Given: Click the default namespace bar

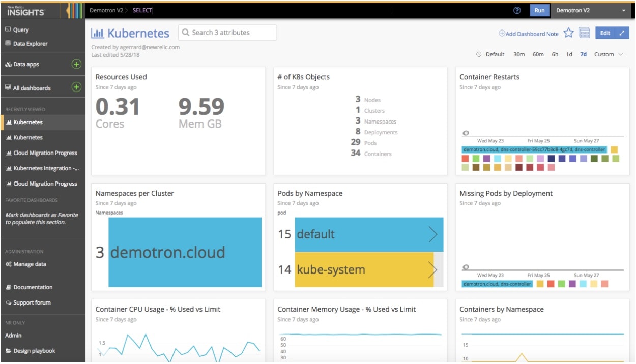Looking at the screenshot, I should [x=369, y=234].
